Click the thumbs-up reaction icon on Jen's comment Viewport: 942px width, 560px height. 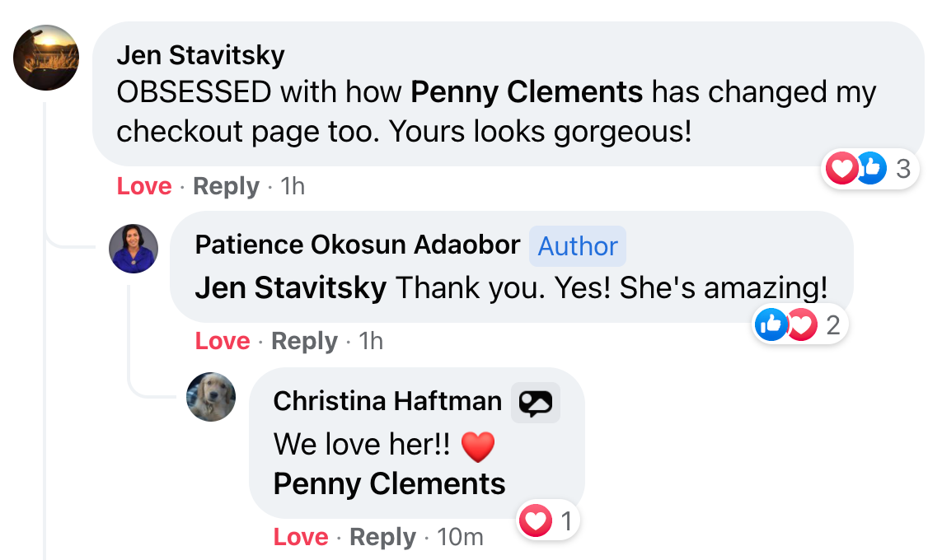click(x=871, y=169)
